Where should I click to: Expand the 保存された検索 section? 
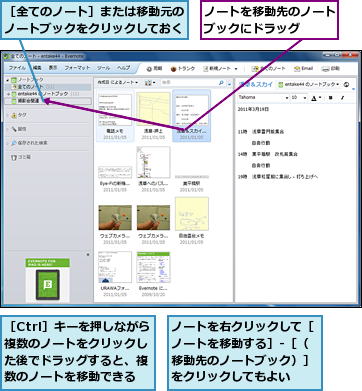point(8,143)
